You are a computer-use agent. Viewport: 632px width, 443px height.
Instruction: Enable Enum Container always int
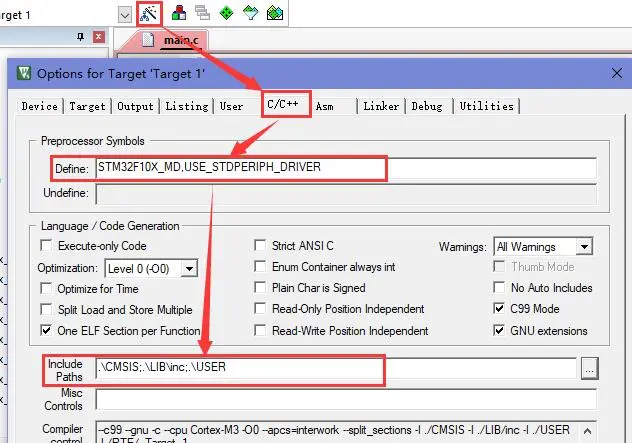click(260, 266)
